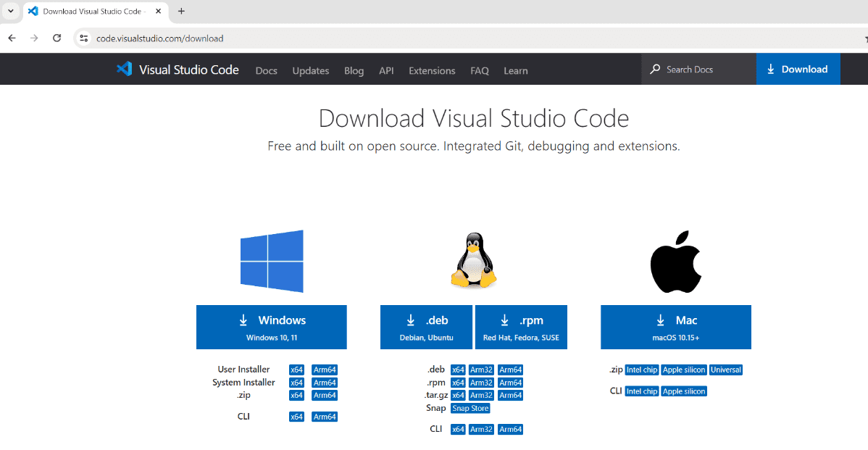
Task: Download the .tar.gz x64 archive
Action: [458, 395]
